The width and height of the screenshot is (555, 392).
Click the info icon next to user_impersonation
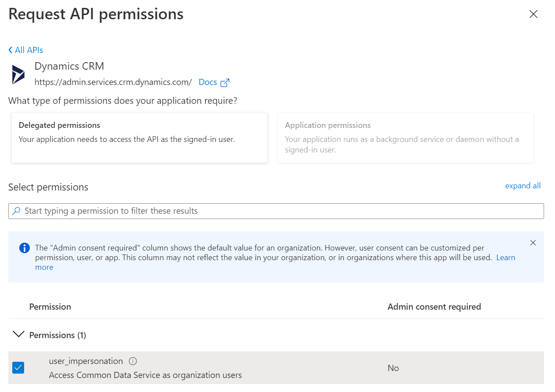pos(133,361)
